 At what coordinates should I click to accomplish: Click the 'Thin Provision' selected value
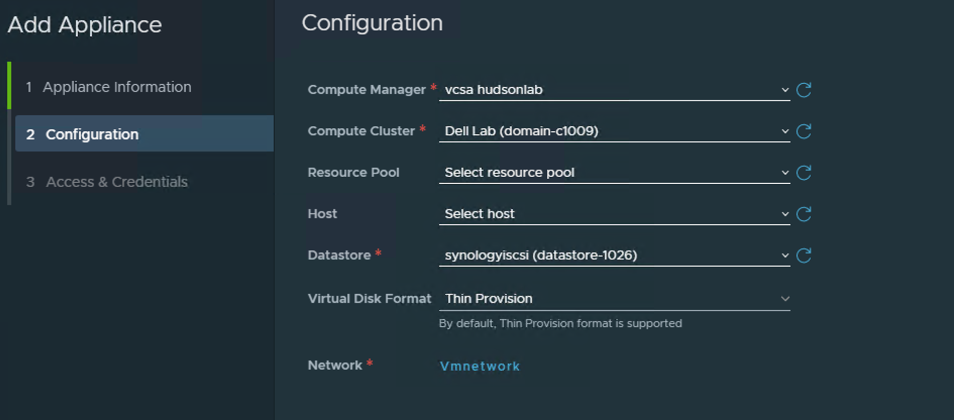[489, 299]
